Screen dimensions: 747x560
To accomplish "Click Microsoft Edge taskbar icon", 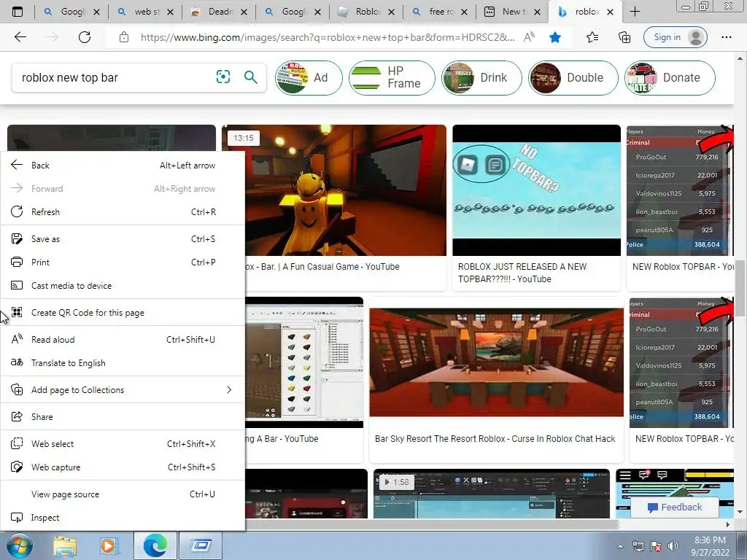I will point(155,545).
